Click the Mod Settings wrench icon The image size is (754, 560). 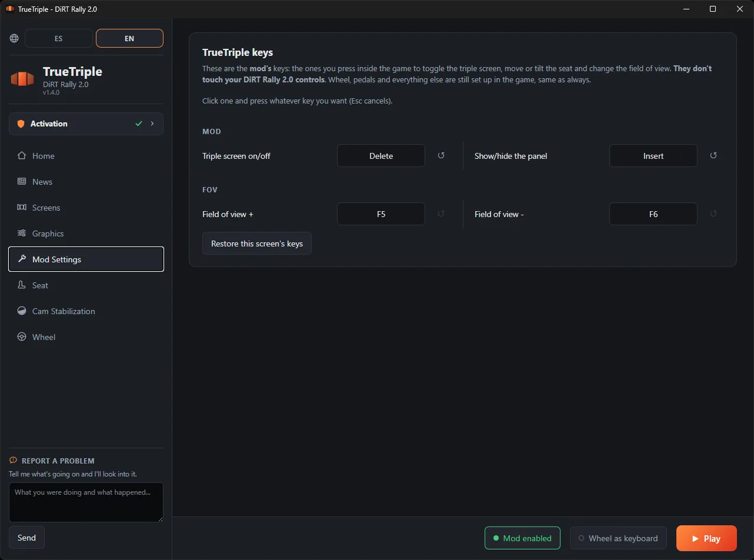pos(22,259)
